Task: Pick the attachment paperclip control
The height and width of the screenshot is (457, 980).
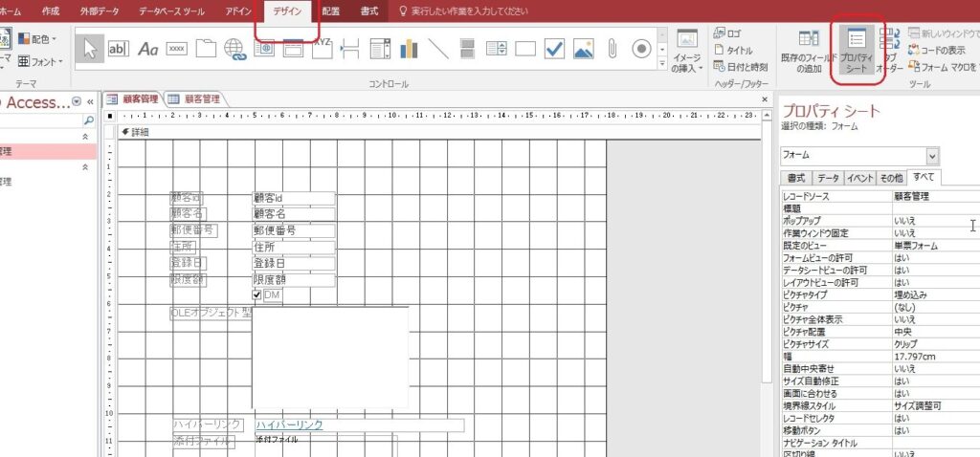Action: [612, 48]
